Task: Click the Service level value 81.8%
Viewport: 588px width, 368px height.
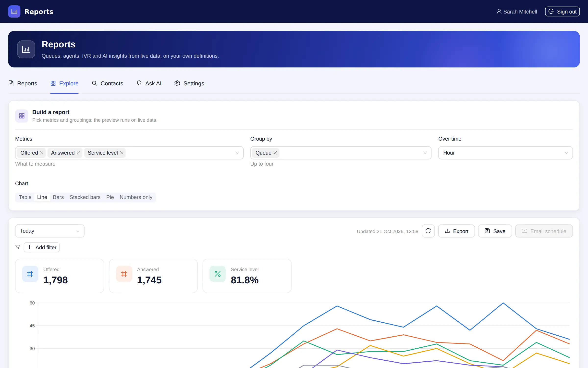Action: (x=245, y=280)
